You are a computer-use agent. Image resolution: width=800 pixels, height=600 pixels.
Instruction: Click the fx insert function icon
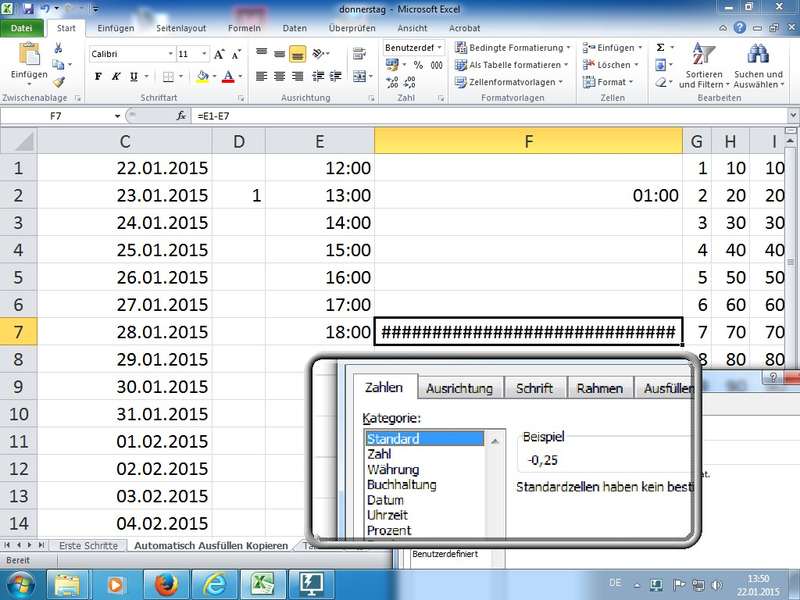pos(181,116)
